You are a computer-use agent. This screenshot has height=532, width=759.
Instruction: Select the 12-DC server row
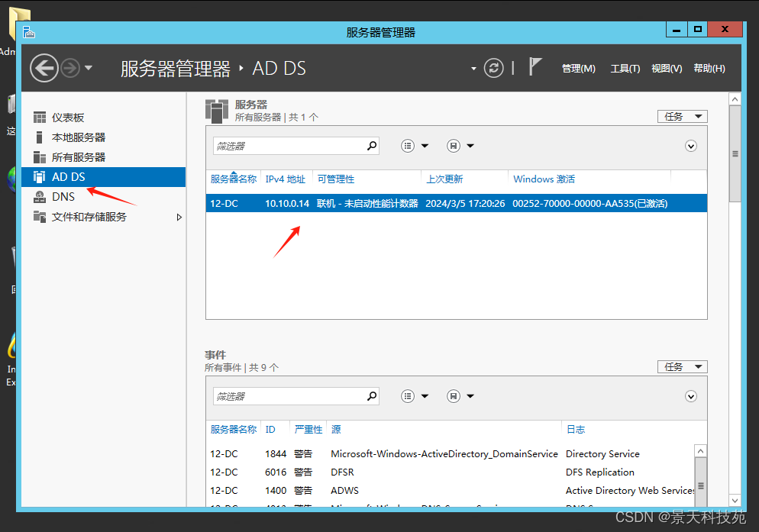[457, 203]
